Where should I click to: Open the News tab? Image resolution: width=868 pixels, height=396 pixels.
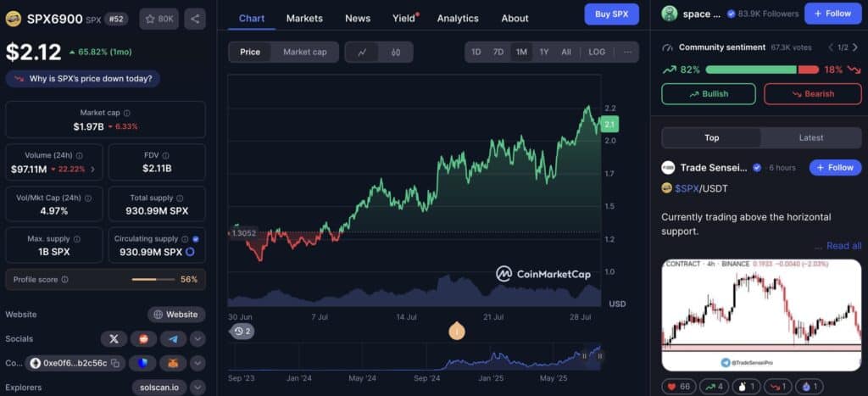coord(358,19)
